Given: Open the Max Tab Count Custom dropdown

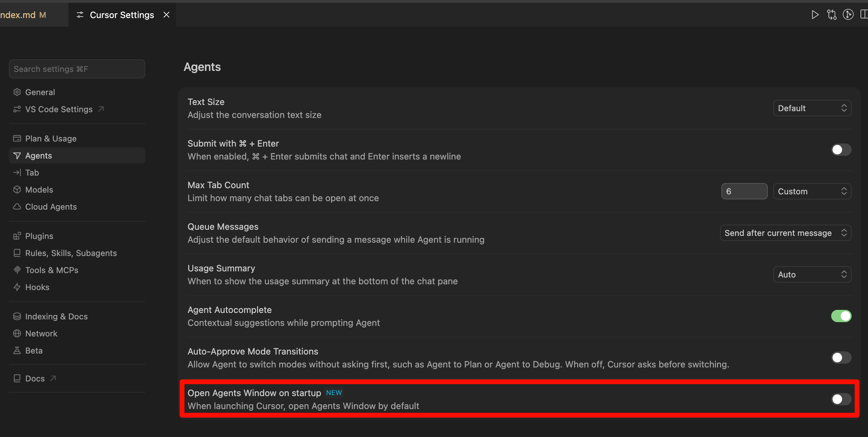Looking at the screenshot, I should [x=812, y=191].
